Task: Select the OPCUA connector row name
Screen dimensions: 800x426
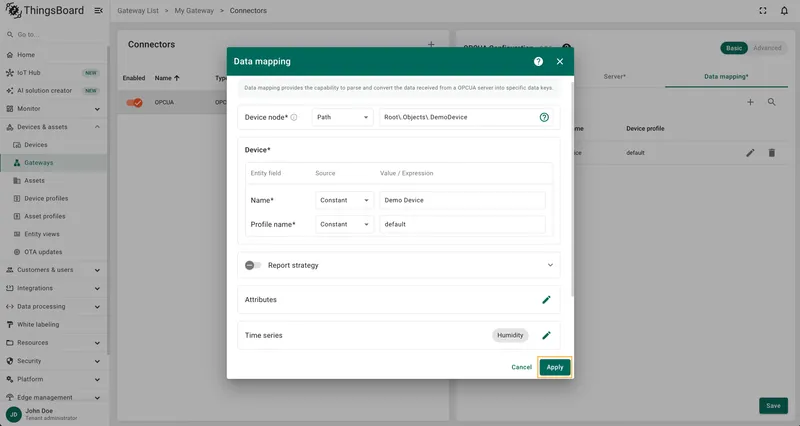Action: tap(164, 103)
